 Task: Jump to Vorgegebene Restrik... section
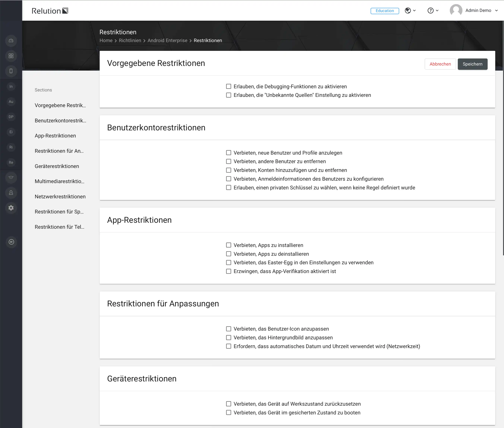click(60, 105)
